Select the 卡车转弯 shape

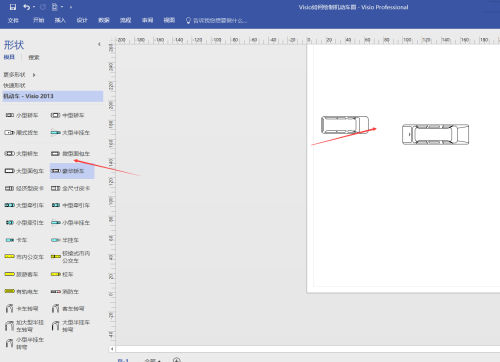coord(22,309)
